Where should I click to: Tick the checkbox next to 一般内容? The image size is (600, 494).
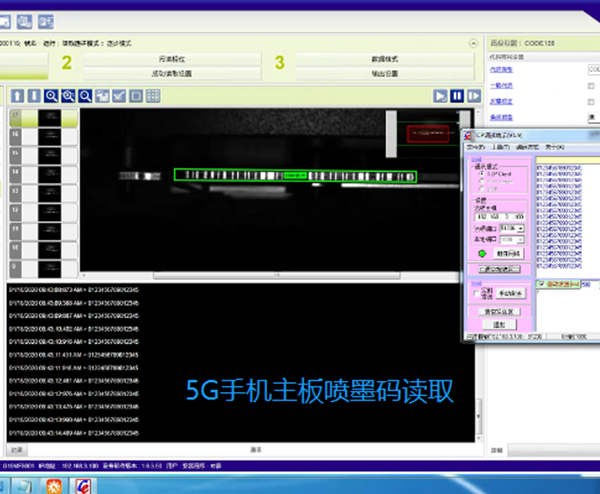591,86
